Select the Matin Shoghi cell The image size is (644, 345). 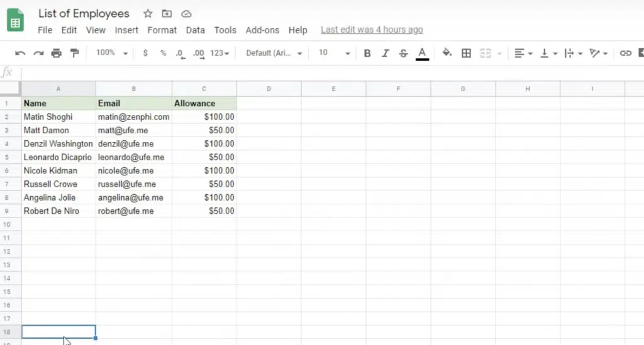pos(58,117)
